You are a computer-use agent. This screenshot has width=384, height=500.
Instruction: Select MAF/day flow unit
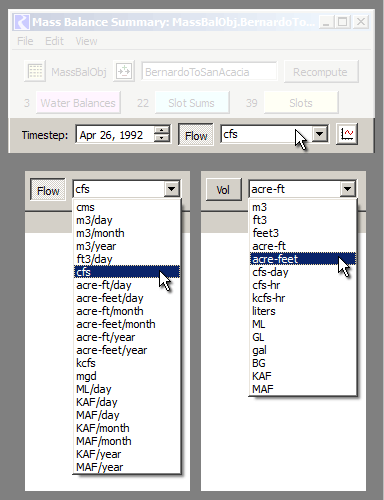tap(127, 415)
